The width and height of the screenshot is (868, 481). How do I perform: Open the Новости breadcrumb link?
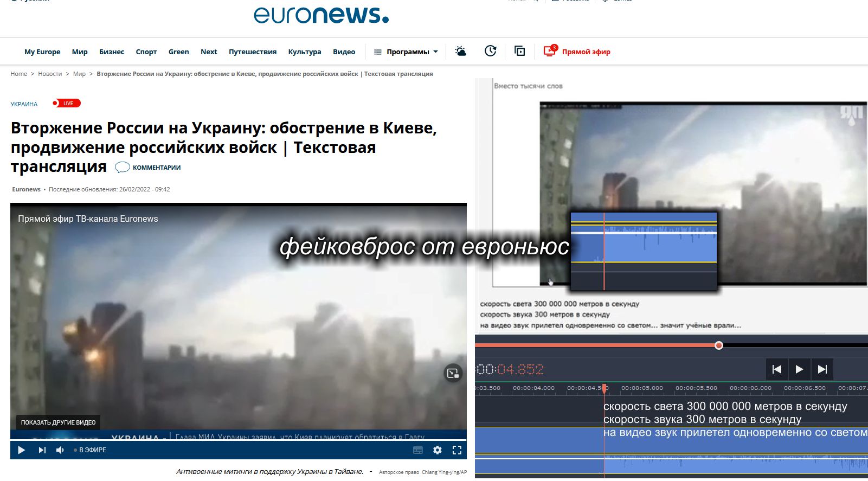pyautogui.click(x=50, y=74)
